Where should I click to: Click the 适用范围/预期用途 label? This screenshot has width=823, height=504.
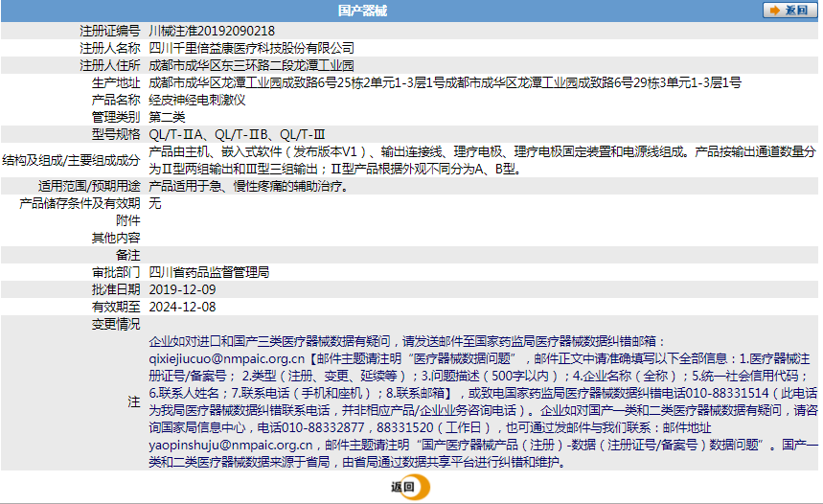coord(89,187)
